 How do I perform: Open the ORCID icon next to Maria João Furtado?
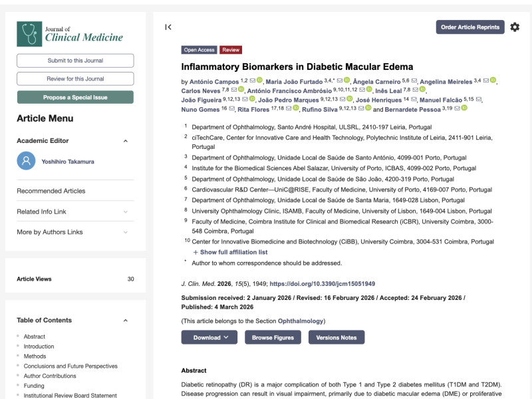coord(346,80)
